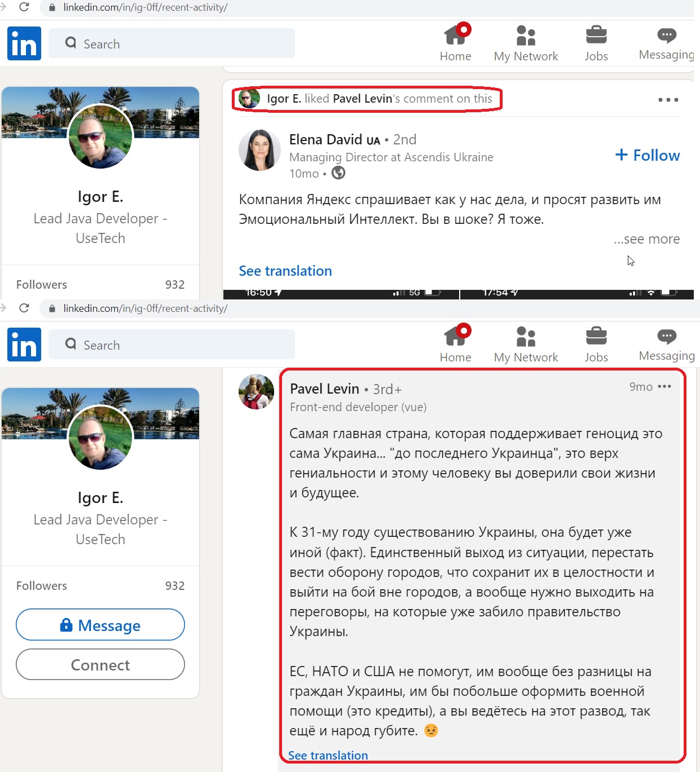Focus the bottom LinkedIn Search field
This screenshot has width=700, height=772.
[x=171, y=345]
